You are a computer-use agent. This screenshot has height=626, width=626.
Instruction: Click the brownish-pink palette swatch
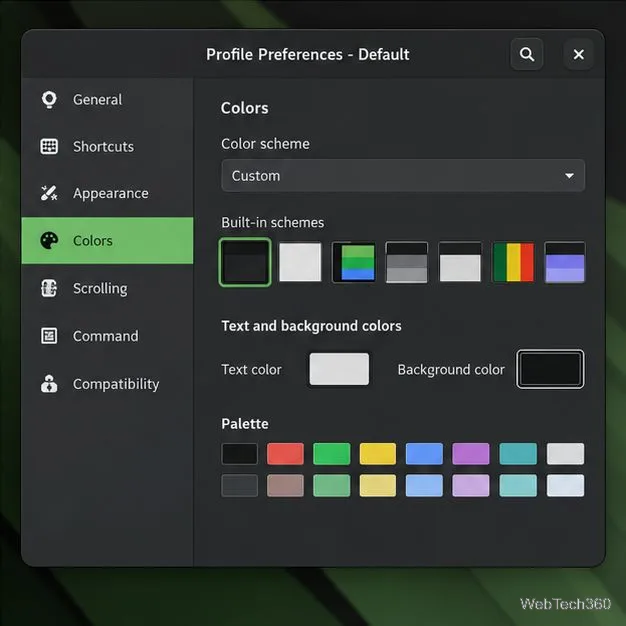(x=285, y=485)
